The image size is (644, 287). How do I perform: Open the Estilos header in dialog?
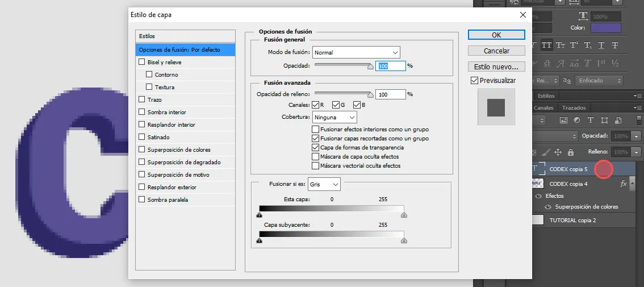point(185,36)
